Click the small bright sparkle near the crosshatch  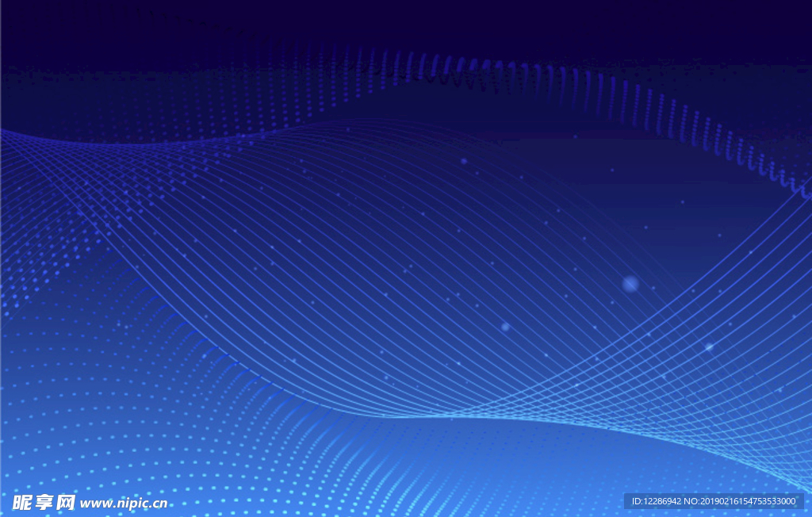click(x=708, y=347)
